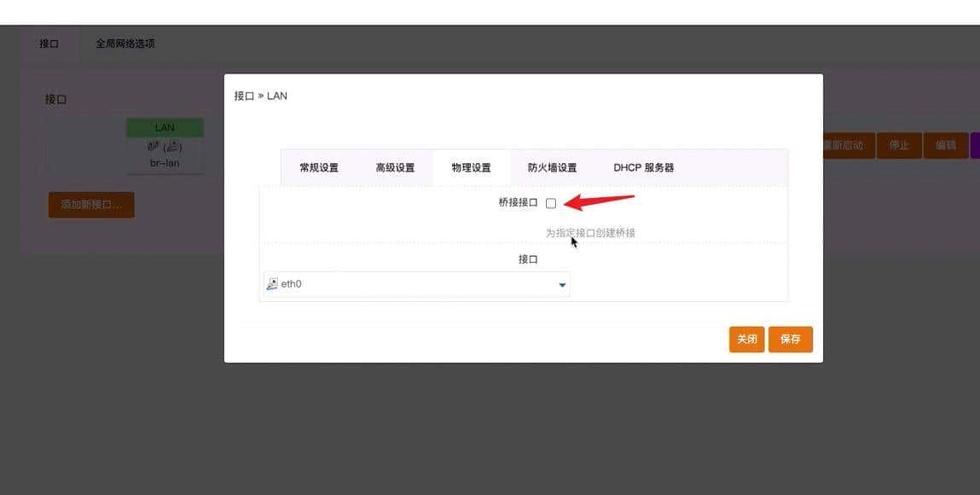Click the 关闭 button to dismiss dialog

[746, 339]
